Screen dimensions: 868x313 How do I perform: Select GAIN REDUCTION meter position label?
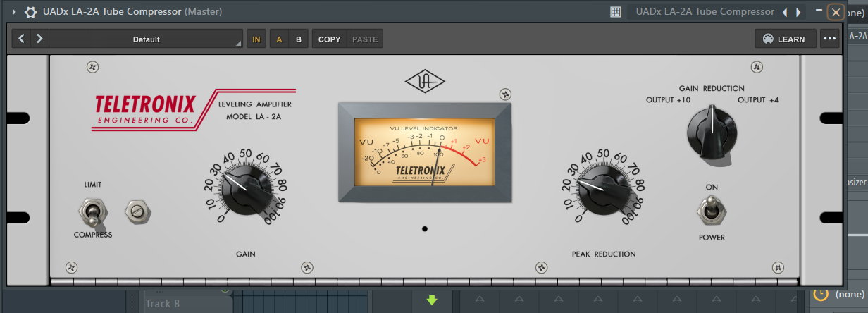tap(712, 88)
